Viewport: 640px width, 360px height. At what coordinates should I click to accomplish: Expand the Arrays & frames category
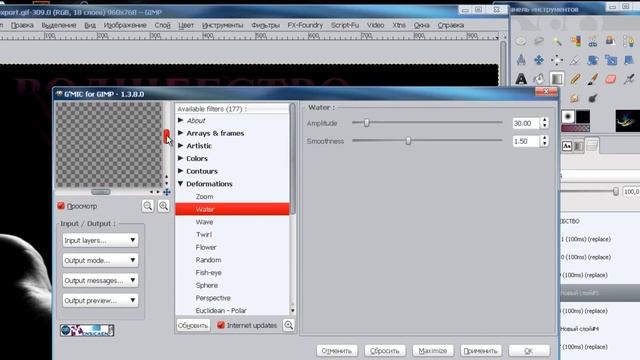point(180,133)
